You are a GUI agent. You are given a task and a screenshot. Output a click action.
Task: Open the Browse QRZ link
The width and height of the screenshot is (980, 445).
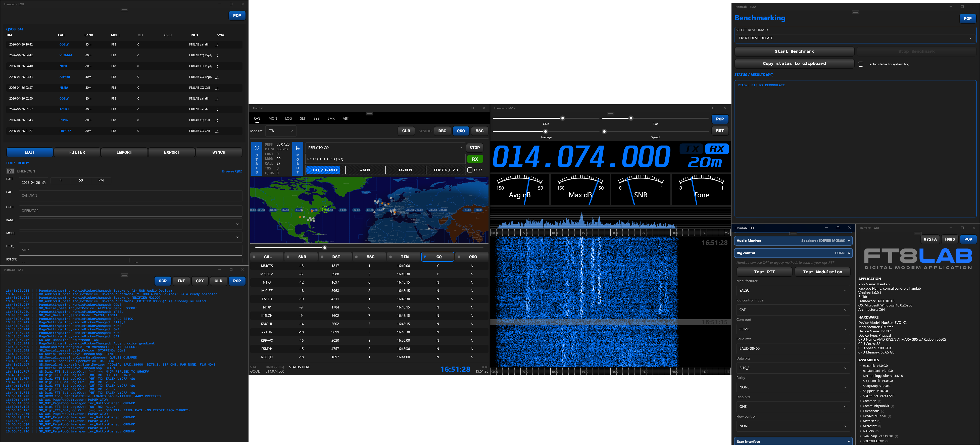coord(232,171)
